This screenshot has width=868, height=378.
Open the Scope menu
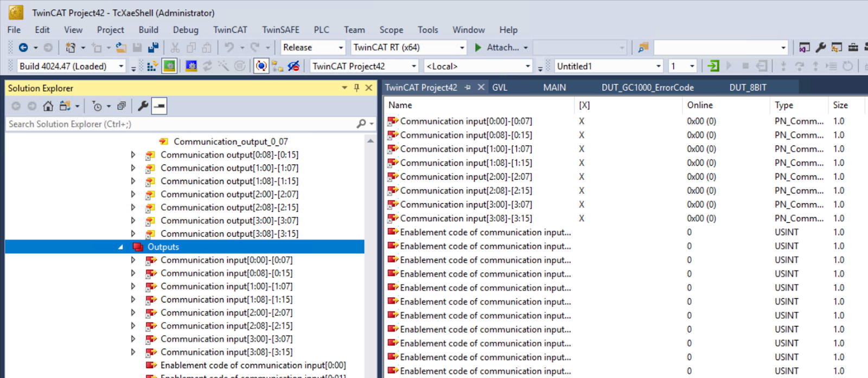[391, 30]
